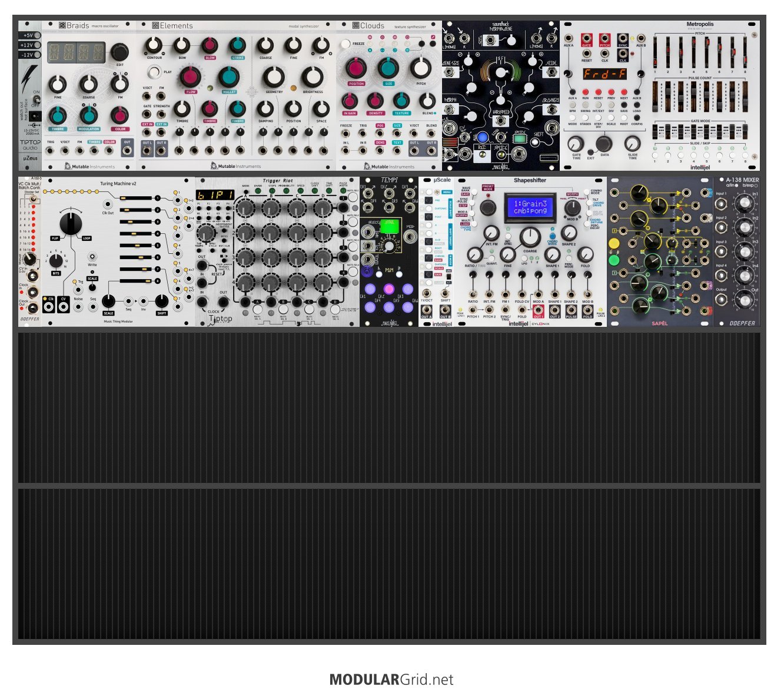Toggle the Clouds FREEZE button

(x=345, y=44)
